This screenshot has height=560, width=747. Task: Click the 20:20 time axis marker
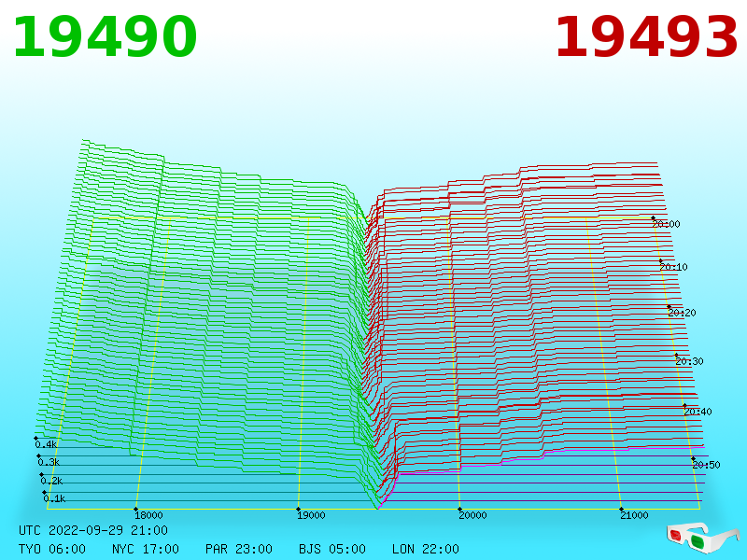point(682,313)
